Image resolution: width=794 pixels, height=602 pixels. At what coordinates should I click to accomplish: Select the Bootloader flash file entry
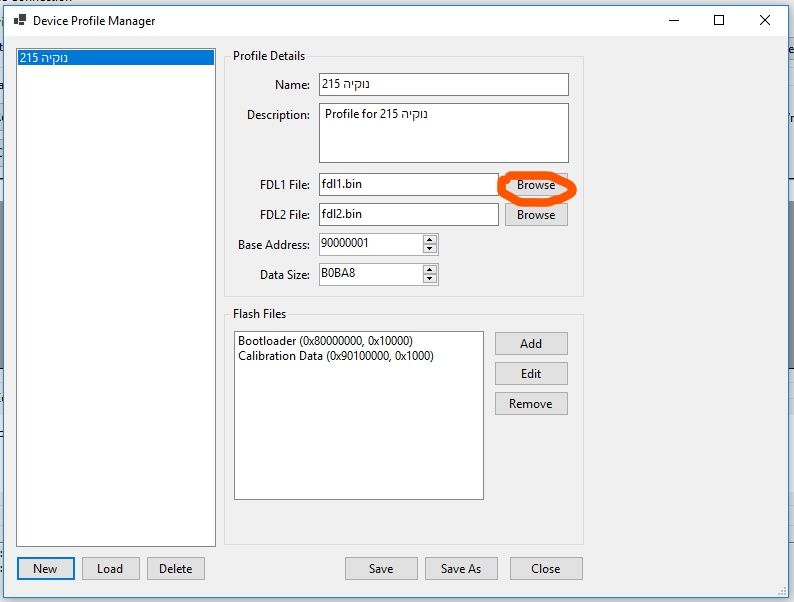[325, 341]
